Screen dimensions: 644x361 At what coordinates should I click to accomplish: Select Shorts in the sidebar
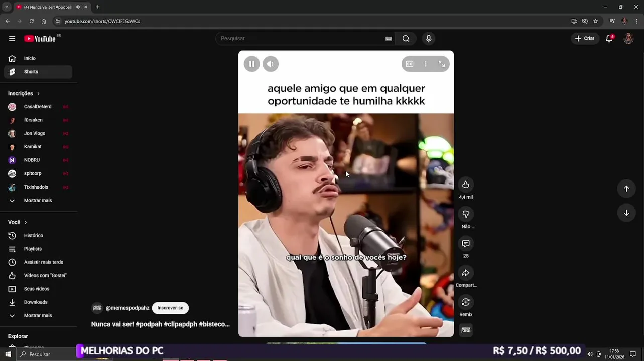tap(38, 72)
